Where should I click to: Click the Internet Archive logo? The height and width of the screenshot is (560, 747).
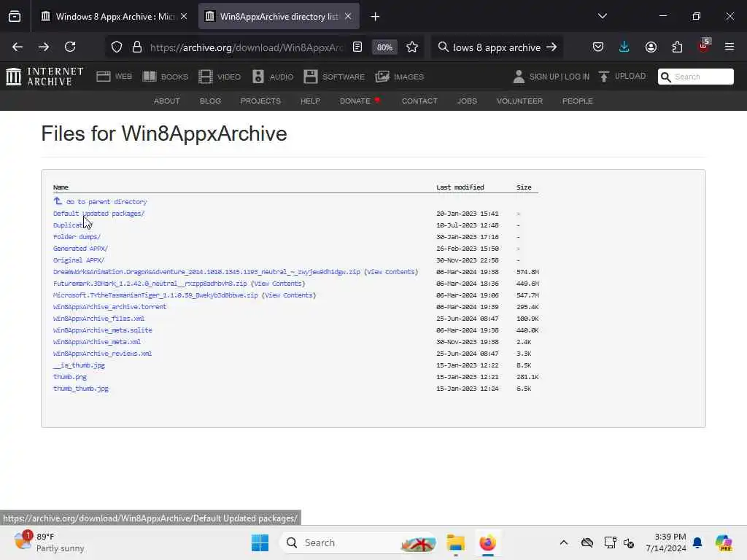tap(44, 77)
